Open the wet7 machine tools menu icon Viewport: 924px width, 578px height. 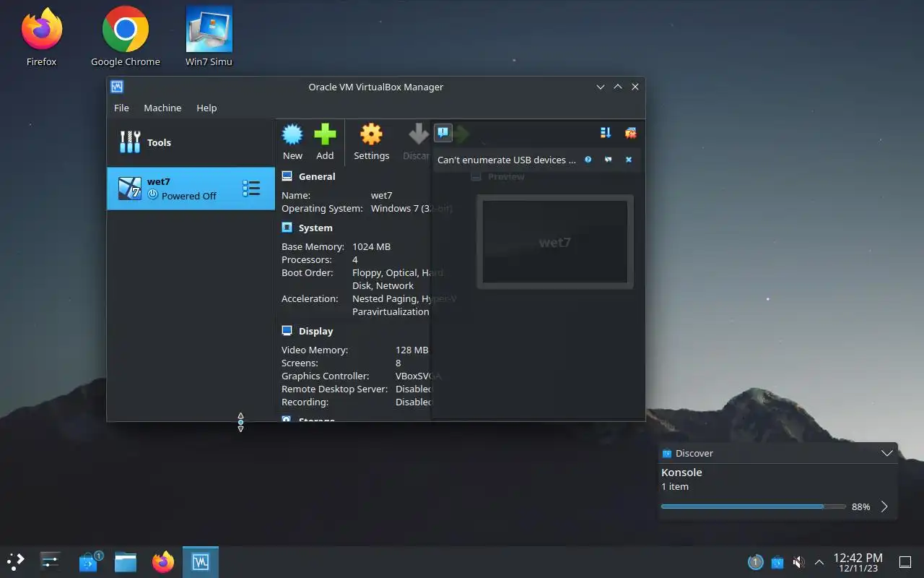[251, 189]
